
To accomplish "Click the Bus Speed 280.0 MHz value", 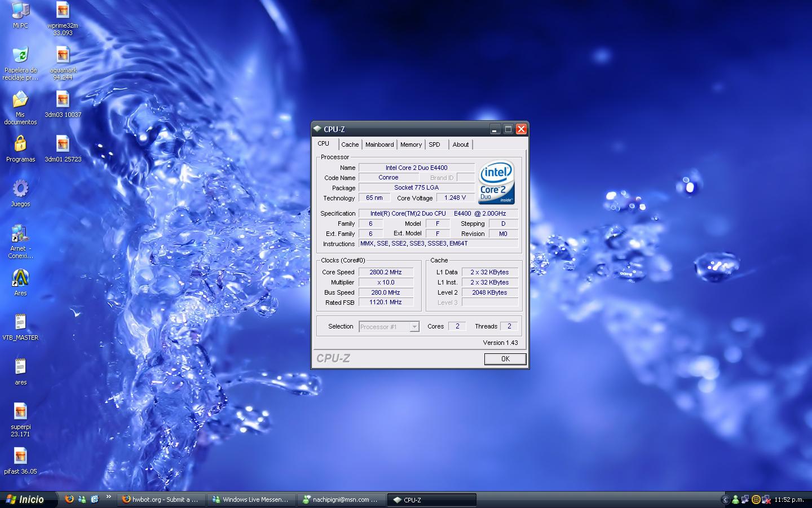I will click(386, 292).
